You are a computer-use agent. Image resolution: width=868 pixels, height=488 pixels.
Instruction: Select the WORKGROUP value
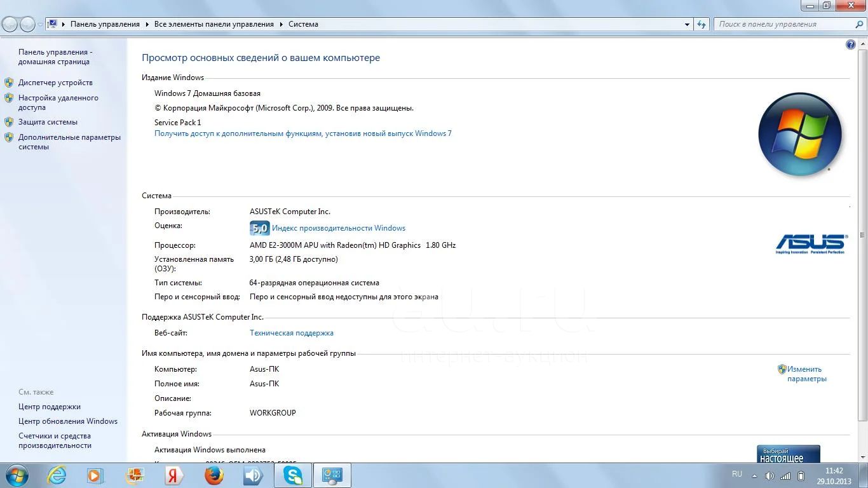coord(273,413)
